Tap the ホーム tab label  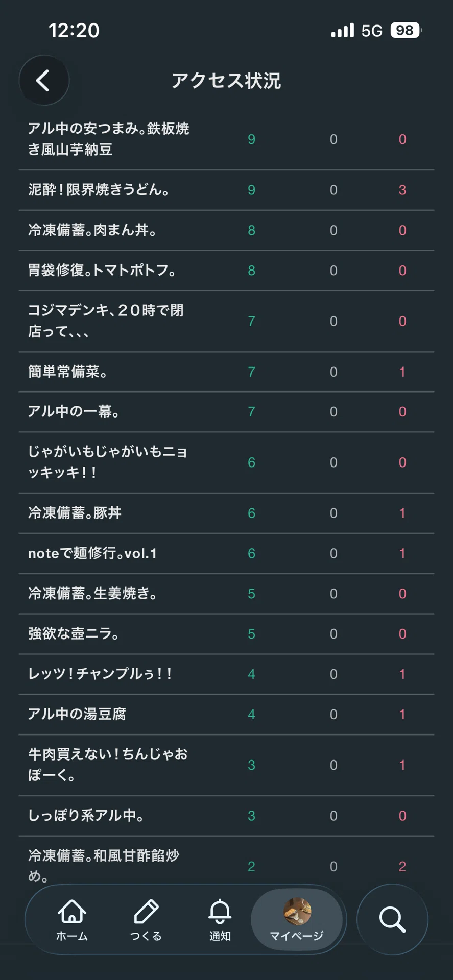tap(72, 936)
